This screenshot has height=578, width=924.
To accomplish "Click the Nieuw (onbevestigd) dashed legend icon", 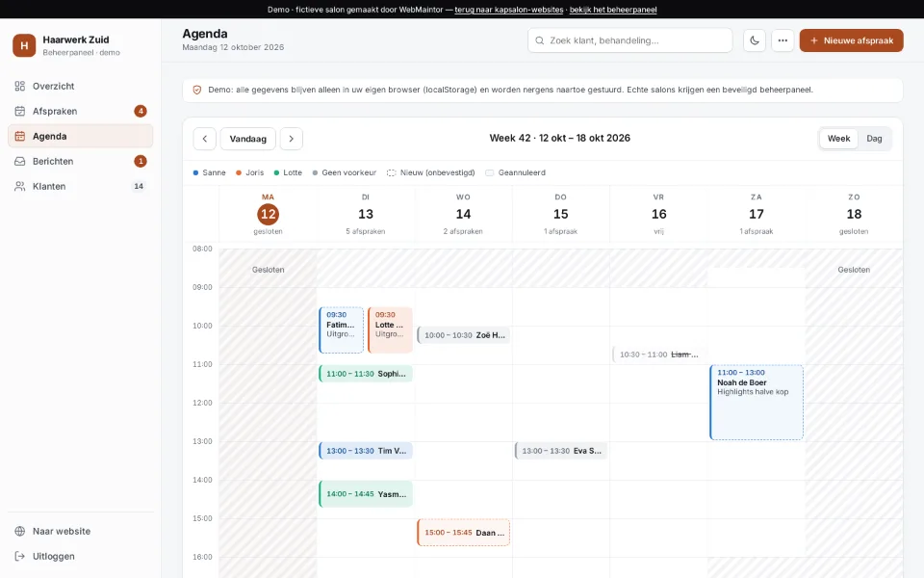I will pyautogui.click(x=392, y=172).
